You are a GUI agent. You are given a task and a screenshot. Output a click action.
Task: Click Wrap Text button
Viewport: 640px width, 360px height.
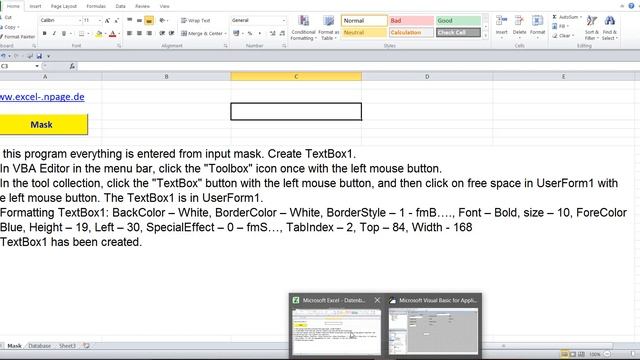(196, 20)
